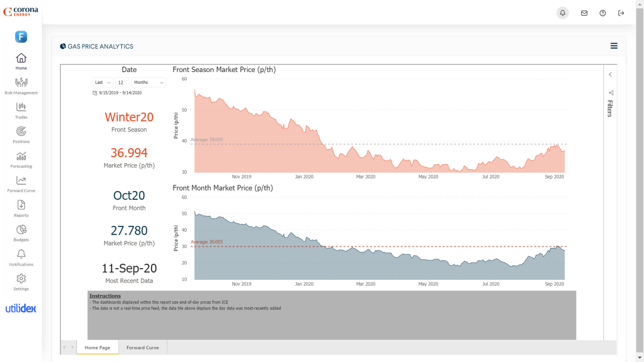Select the Home Page tab

[x=97, y=347]
